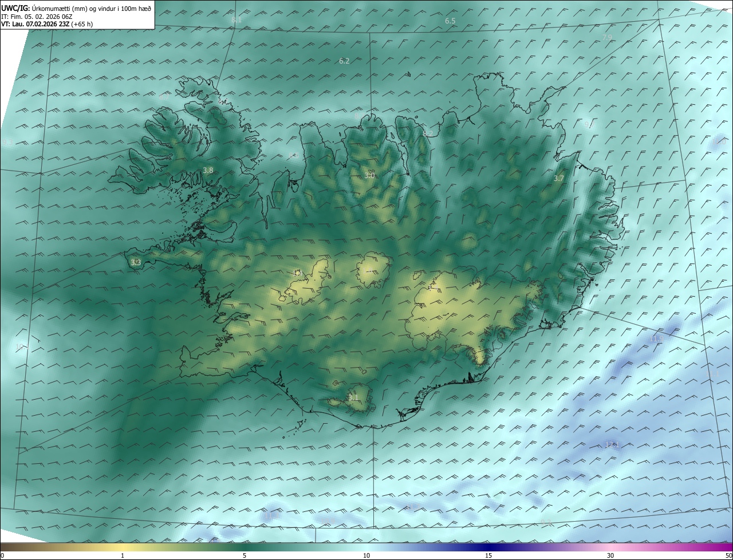Viewport: 733px width, 560px height.
Task: Click the 12.1 value over the ocean
Action: point(613,444)
